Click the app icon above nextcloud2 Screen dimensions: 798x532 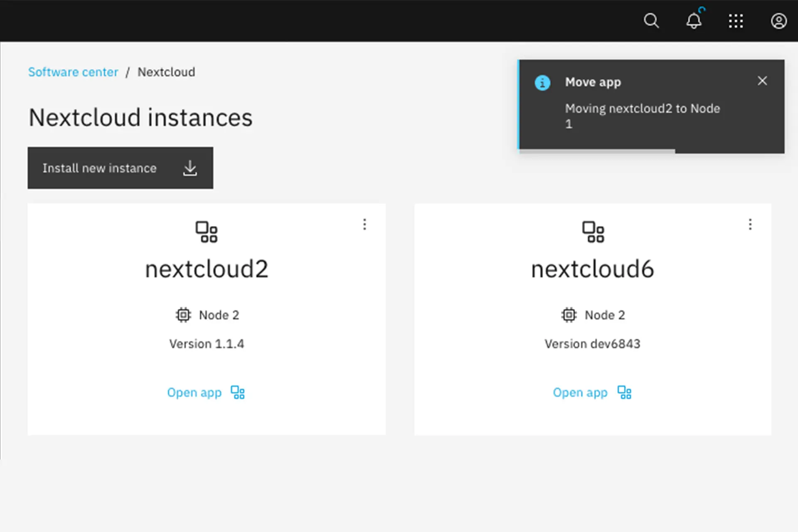coord(207,232)
